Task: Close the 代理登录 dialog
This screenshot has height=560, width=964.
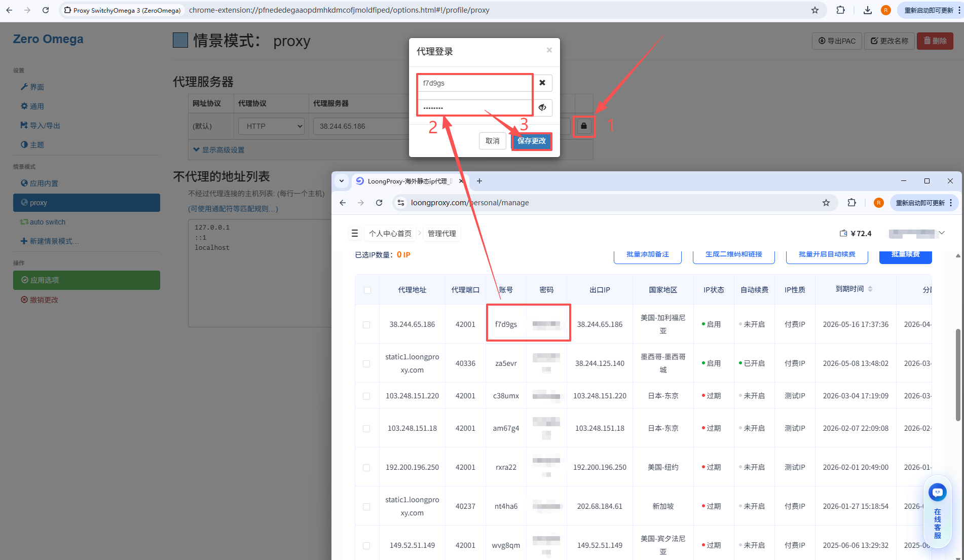Action: (x=549, y=50)
